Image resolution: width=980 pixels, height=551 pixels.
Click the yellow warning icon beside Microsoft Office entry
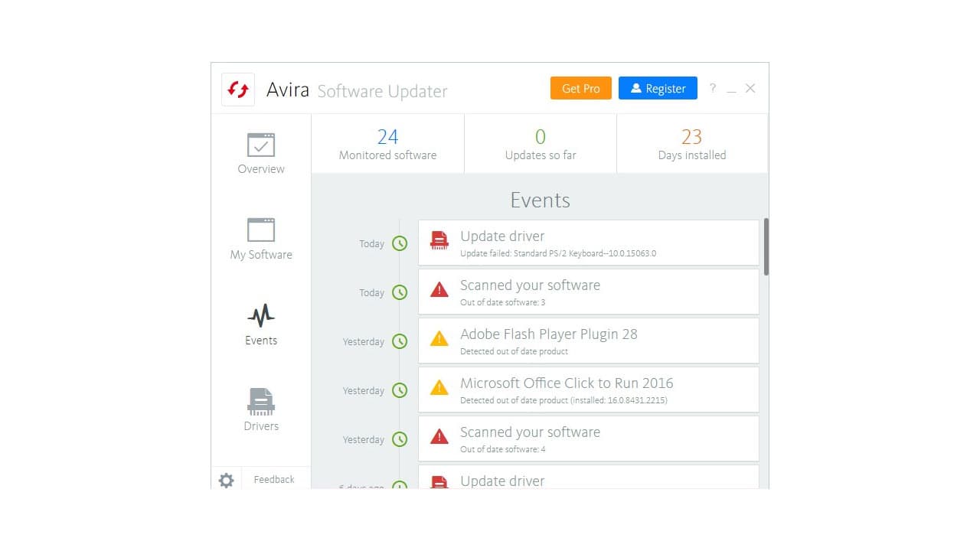439,387
